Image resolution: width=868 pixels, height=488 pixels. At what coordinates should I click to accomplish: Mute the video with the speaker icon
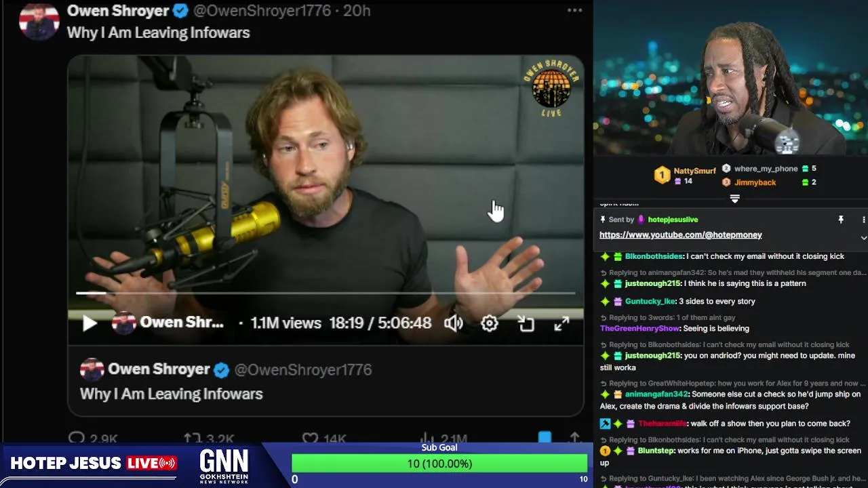pyautogui.click(x=453, y=323)
